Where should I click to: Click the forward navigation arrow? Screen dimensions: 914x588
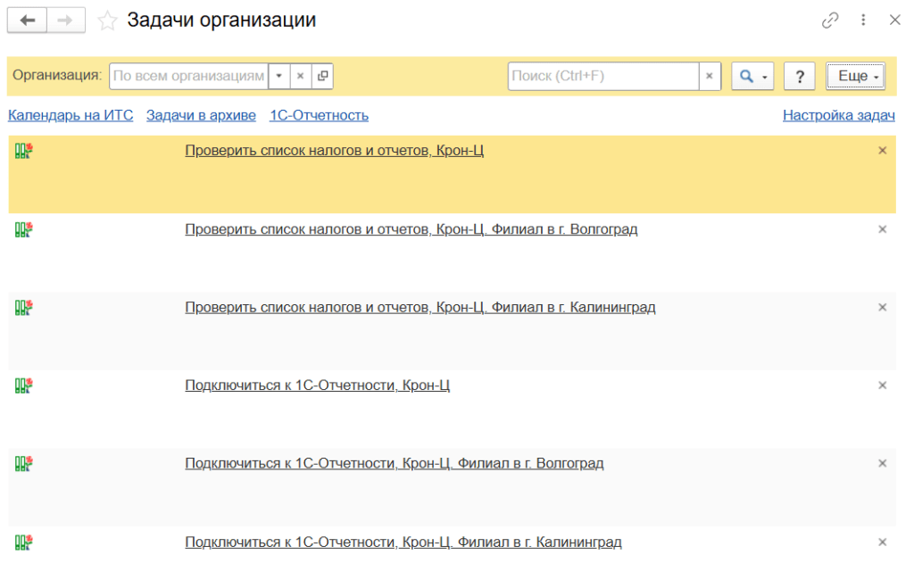(x=66, y=21)
